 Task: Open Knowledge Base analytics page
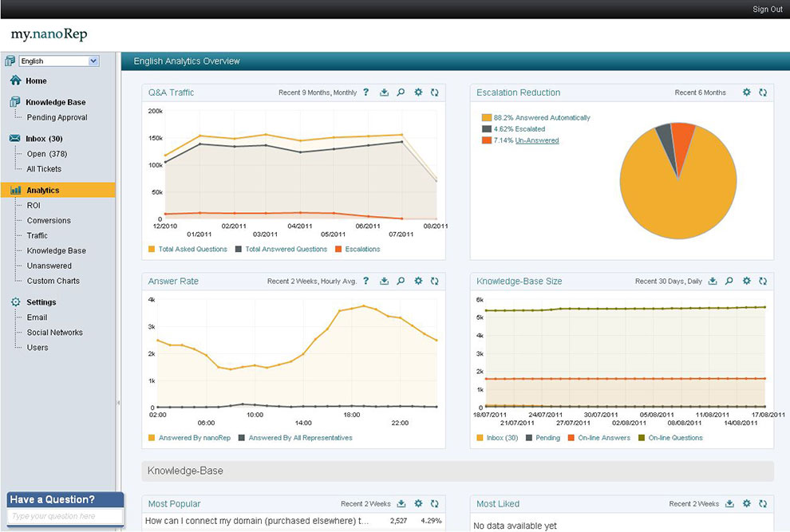[57, 250]
